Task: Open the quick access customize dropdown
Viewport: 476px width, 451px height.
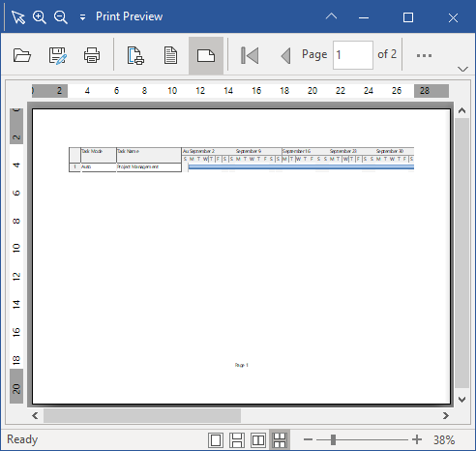Action: [x=83, y=17]
